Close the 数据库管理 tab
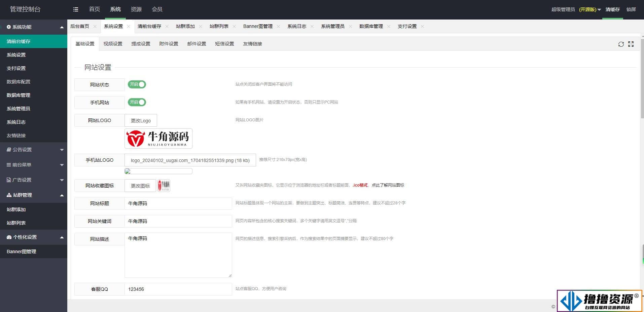The width and height of the screenshot is (644, 312). coord(389,27)
